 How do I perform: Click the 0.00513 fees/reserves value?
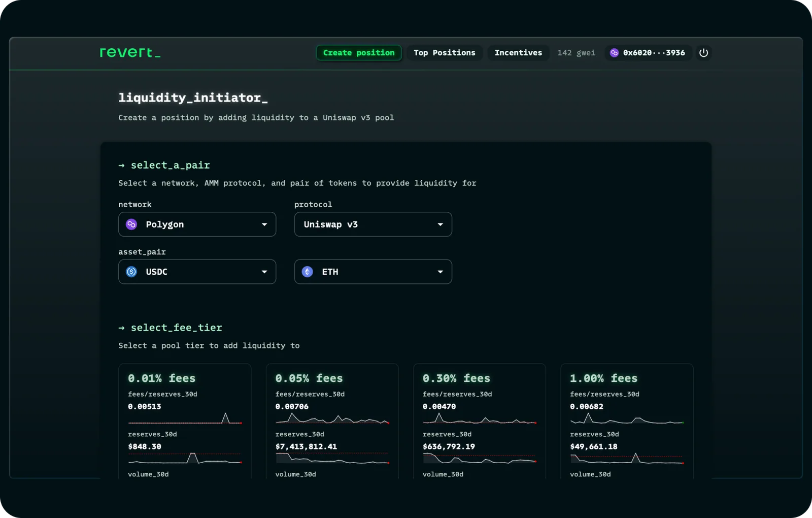145,407
